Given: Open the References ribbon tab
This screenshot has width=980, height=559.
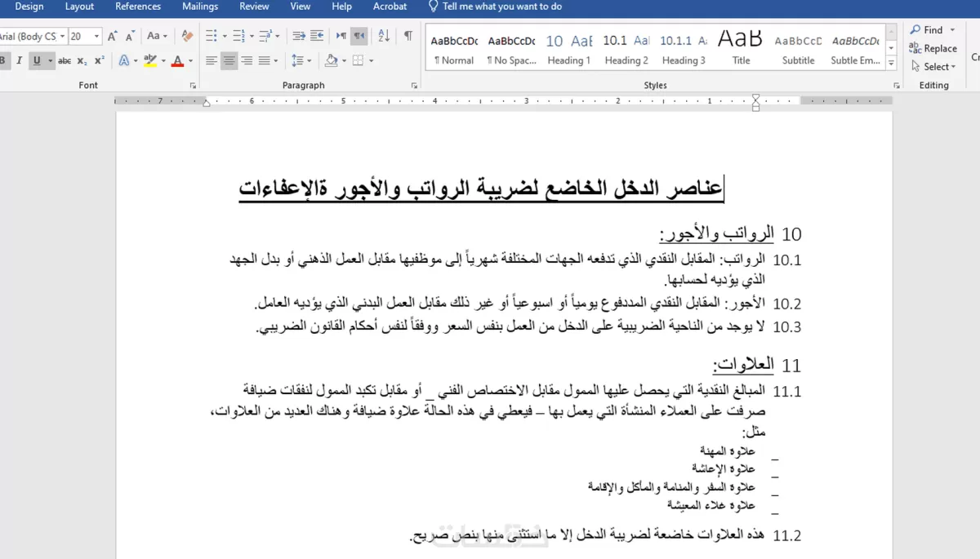Looking at the screenshot, I should 137,7.
